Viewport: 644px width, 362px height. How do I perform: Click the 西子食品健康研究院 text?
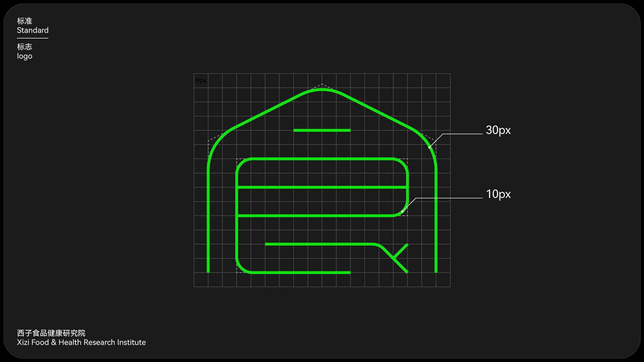click(51, 333)
